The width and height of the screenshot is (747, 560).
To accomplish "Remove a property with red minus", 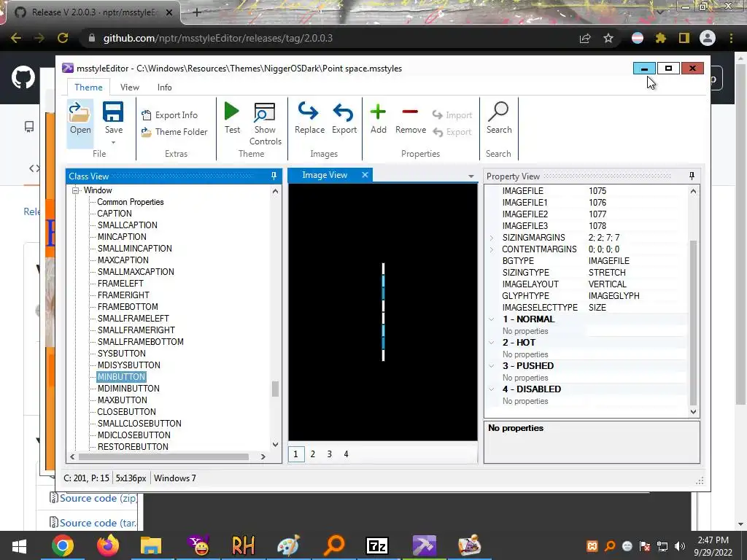I will (x=410, y=112).
